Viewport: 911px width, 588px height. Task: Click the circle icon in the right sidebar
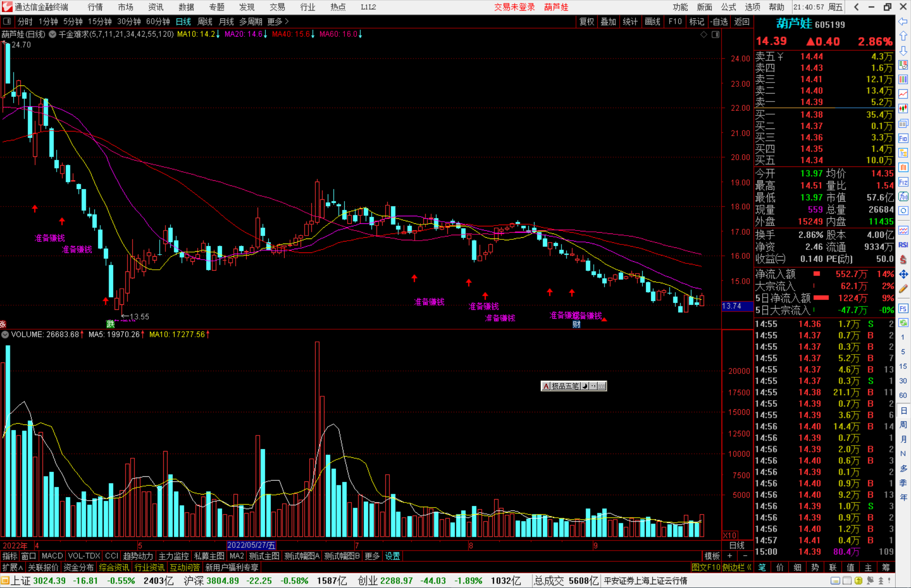[x=903, y=211]
